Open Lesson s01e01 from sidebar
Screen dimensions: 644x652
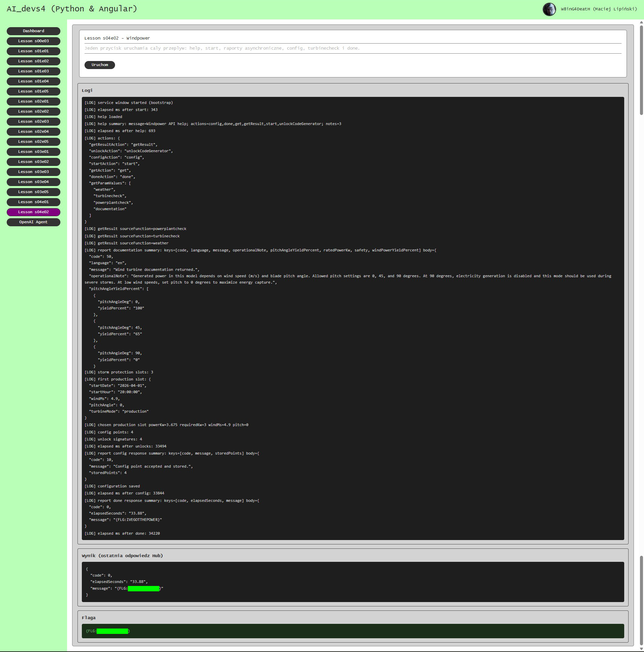(x=34, y=51)
